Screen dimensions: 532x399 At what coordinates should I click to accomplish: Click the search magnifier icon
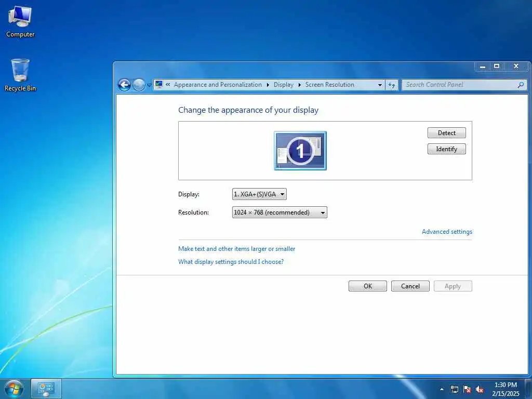pos(521,85)
